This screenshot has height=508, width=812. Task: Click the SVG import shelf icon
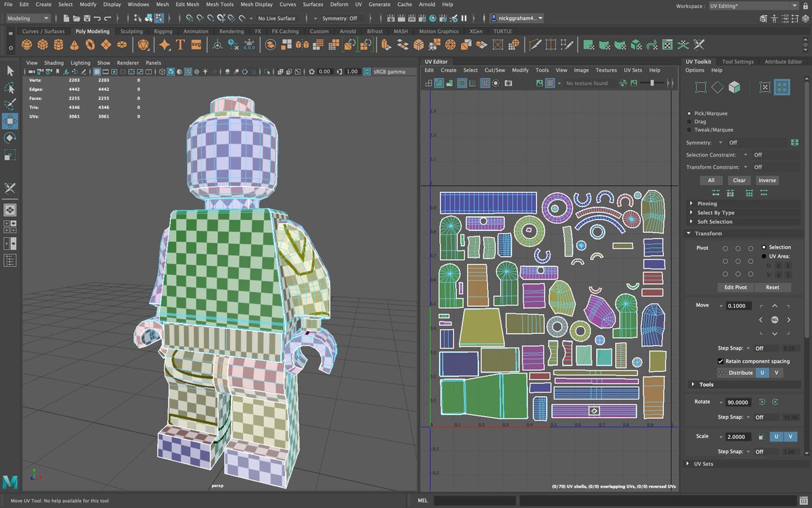coord(197,45)
